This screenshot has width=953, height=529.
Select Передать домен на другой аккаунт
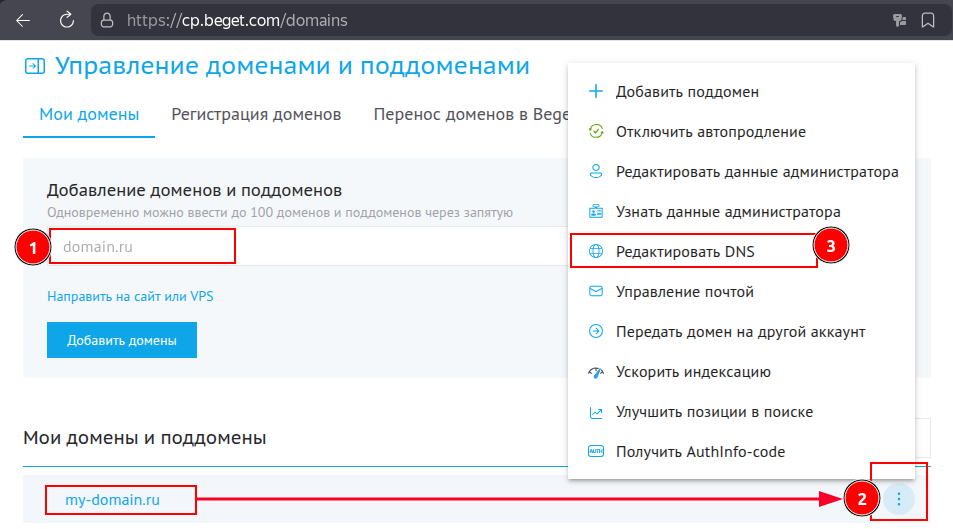point(741,332)
